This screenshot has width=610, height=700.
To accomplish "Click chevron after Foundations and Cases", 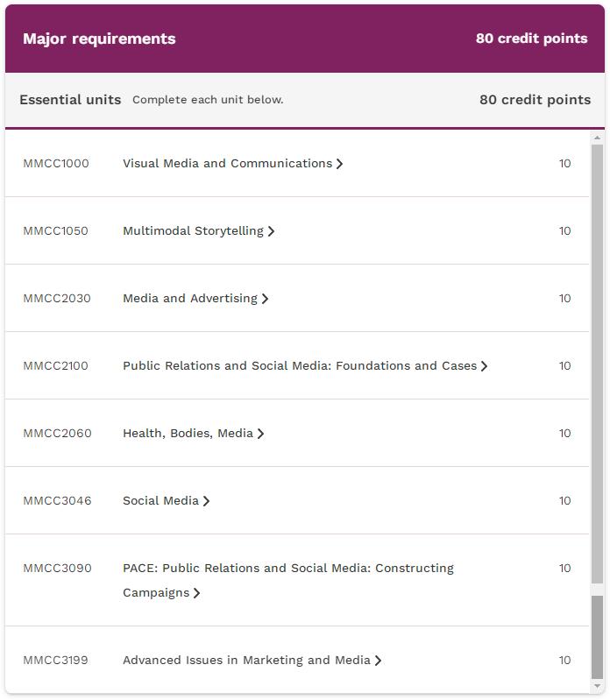I will 485,366.
